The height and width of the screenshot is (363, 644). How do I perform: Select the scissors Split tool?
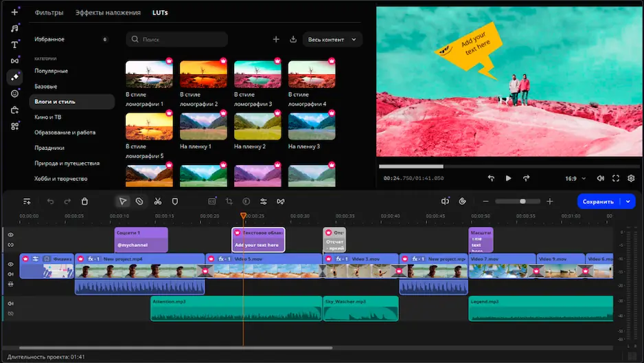(157, 201)
